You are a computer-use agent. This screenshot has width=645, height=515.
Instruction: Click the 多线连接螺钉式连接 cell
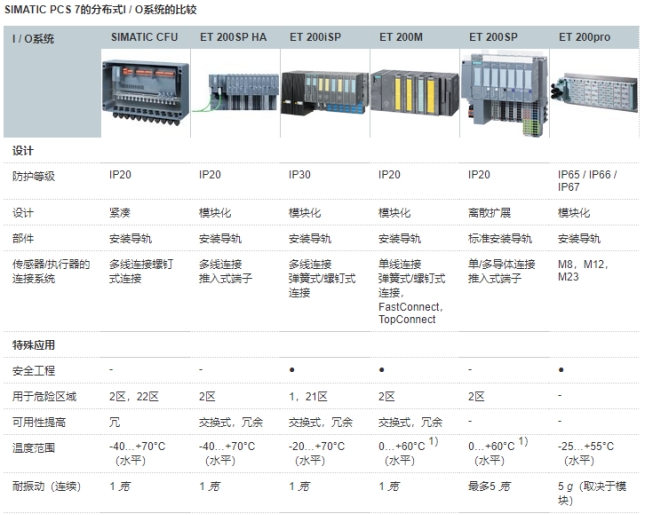(141, 271)
